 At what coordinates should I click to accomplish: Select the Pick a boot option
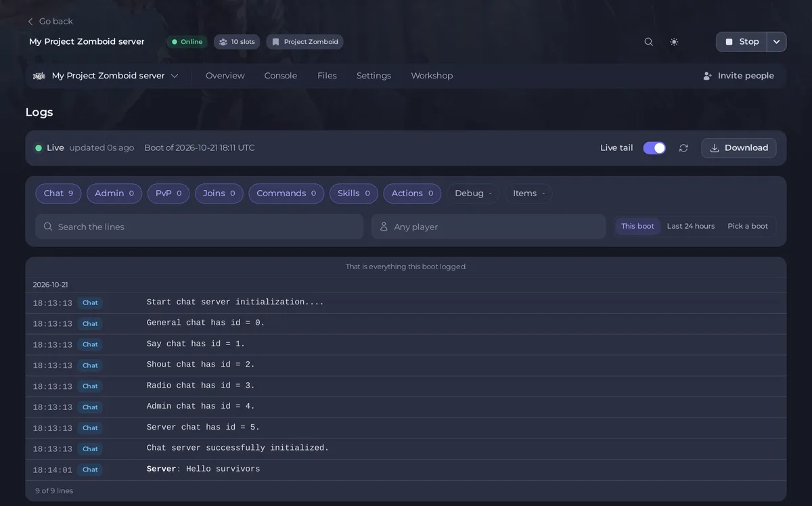click(748, 227)
